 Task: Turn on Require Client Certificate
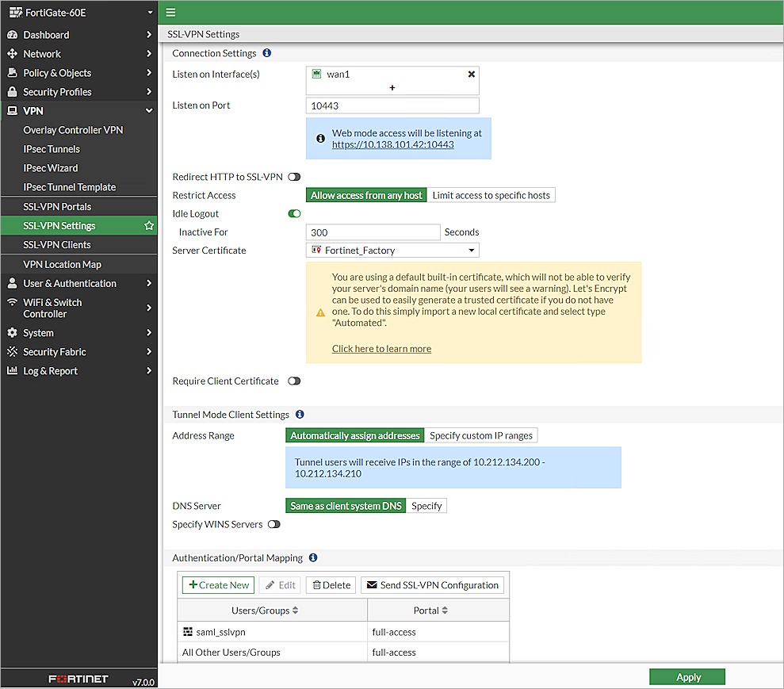pyautogui.click(x=294, y=381)
